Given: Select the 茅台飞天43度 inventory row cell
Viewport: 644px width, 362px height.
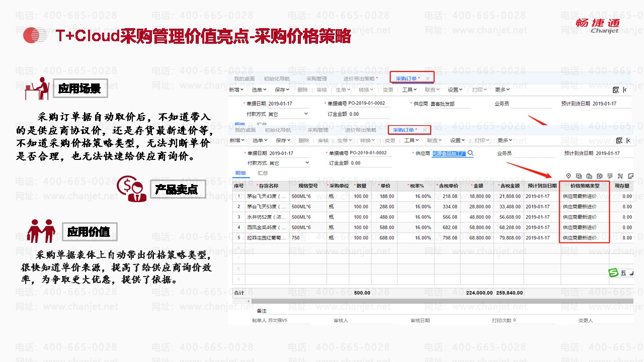Looking at the screenshot, I should pyautogui.click(x=268, y=196).
